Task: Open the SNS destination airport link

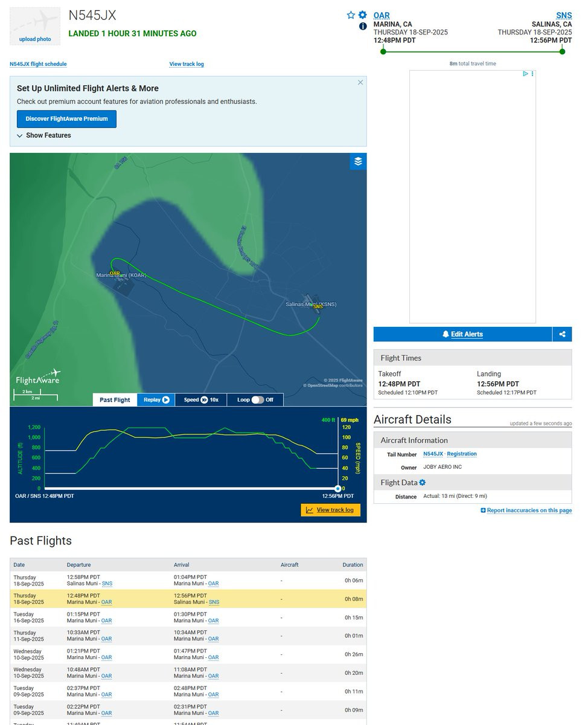Action: click(x=564, y=16)
